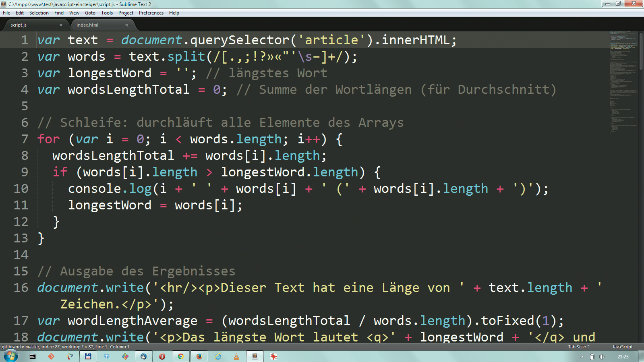Close the index.html tab

click(126, 25)
